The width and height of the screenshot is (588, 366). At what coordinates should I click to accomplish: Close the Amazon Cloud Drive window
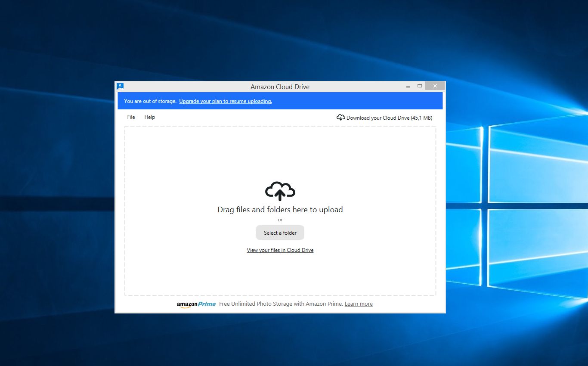(435, 86)
